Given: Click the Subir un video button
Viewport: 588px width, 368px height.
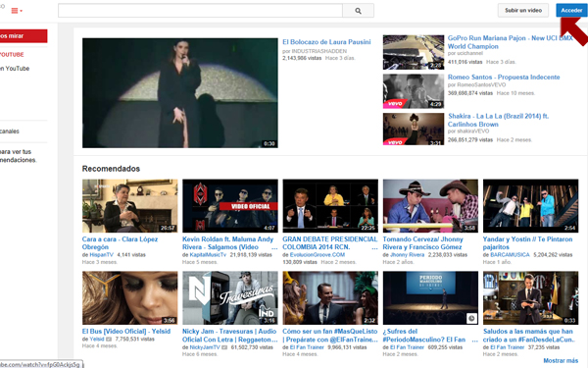Looking at the screenshot, I should pos(523,10).
